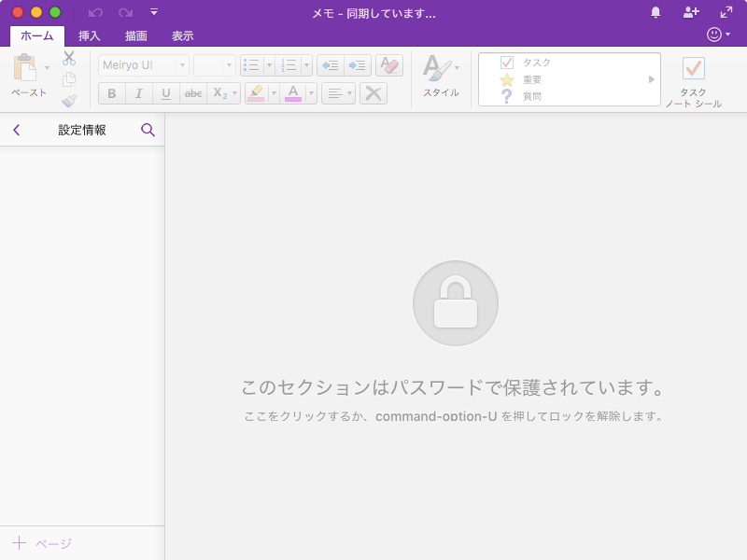Clear formatting with the eraser icon

click(389, 64)
